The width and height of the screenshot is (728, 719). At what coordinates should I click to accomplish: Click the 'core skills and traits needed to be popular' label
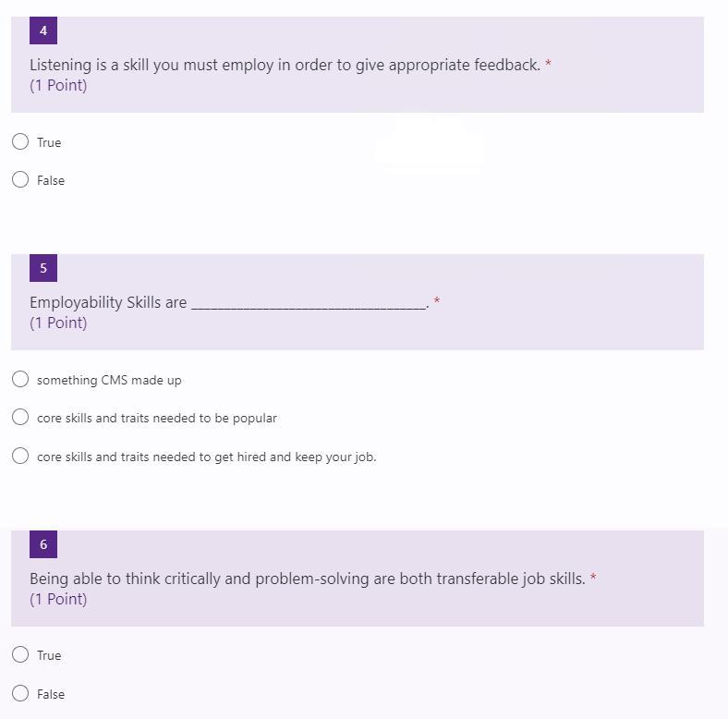click(157, 418)
